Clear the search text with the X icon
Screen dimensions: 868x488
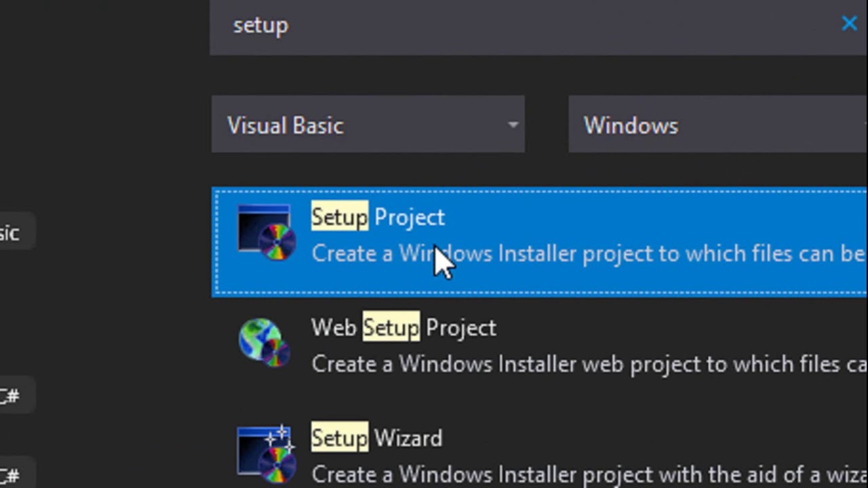849,24
